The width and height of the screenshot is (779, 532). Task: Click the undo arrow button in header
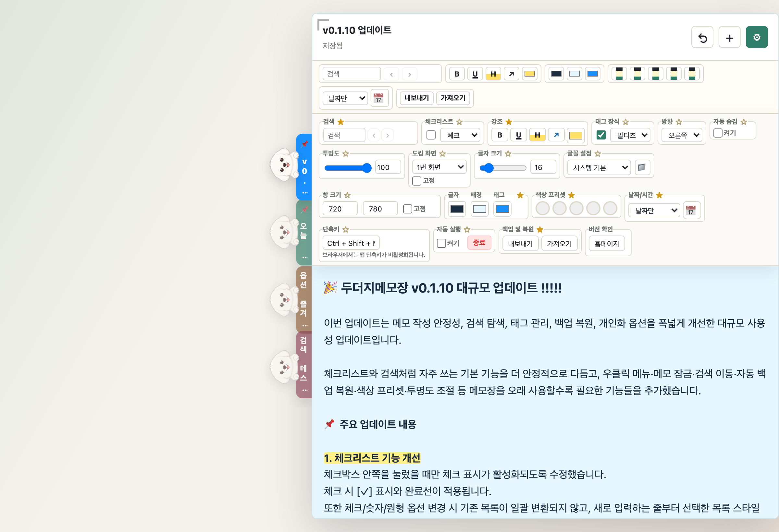point(702,37)
